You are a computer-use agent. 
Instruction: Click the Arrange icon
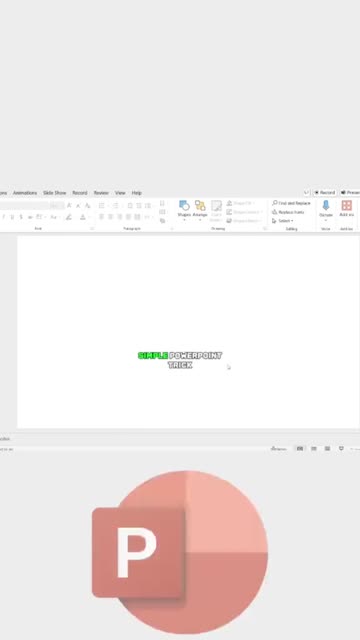tap(200, 209)
